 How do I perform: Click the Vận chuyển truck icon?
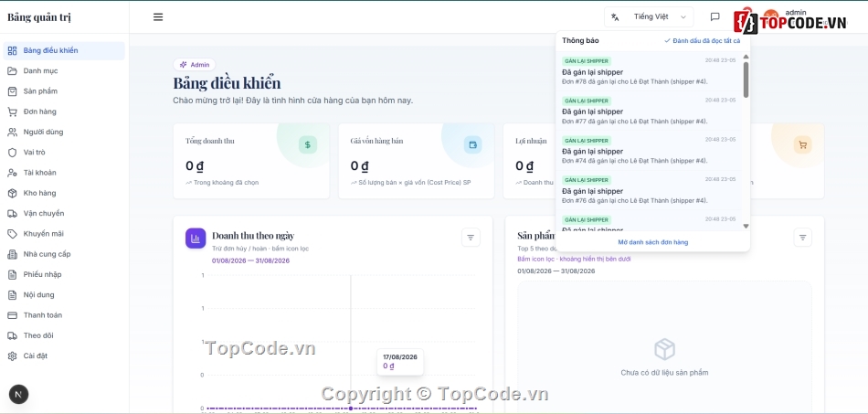12,214
